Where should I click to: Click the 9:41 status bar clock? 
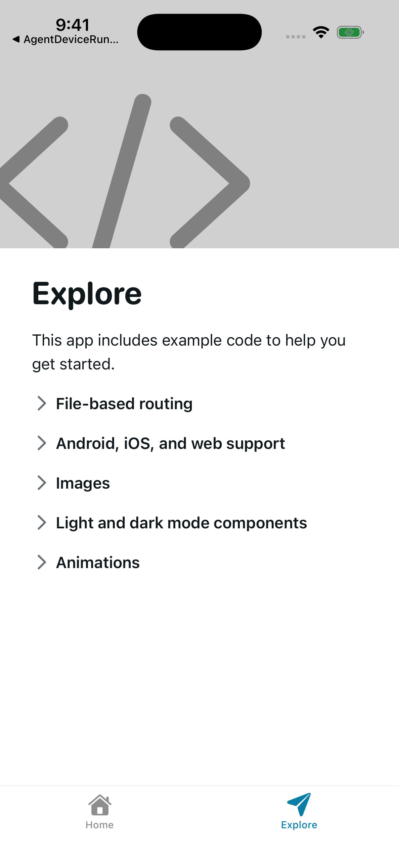(x=73, y=24)
